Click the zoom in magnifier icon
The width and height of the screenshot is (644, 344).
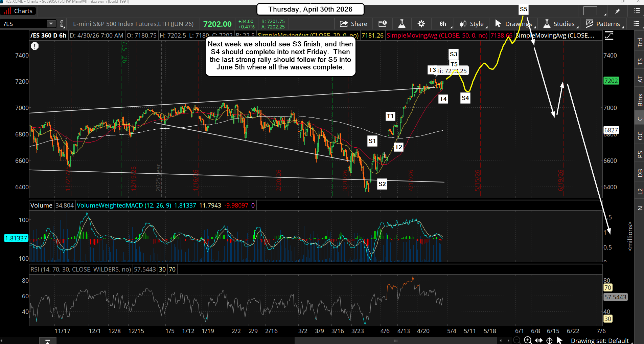pyautogui.click(x=528, y=340)
